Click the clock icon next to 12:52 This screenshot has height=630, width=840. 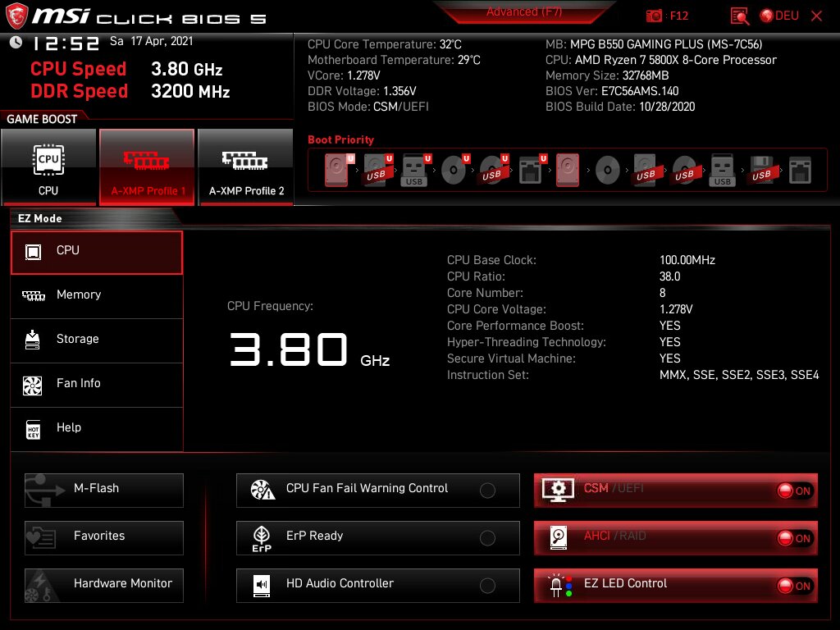point(16,42)
